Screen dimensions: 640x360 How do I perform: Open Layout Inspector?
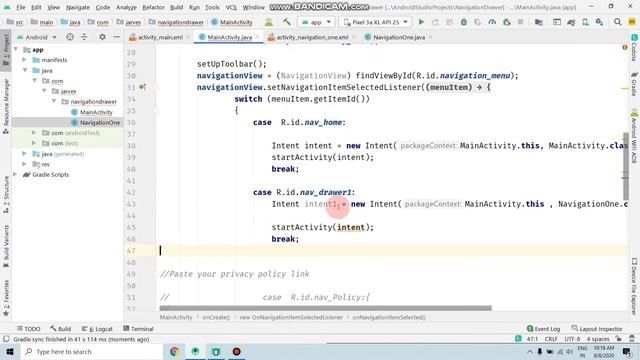click(597, 329)
